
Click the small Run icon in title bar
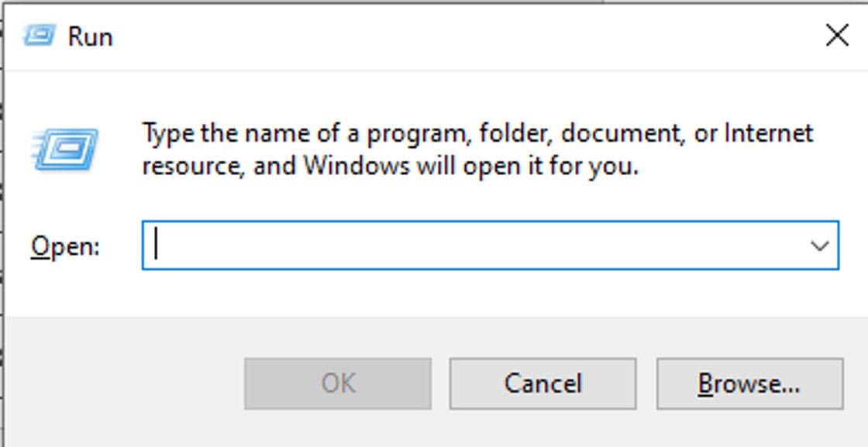click(39, 36)
